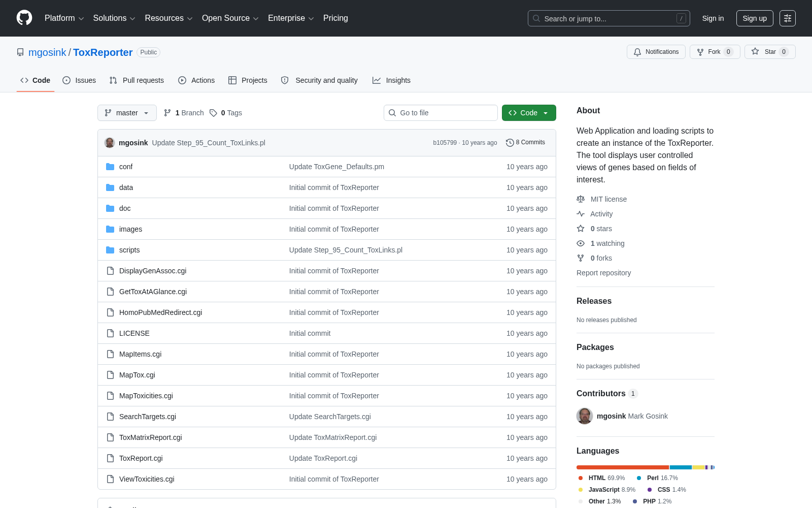Image resolution: width=812 pixels, height=508 pixels.
Task: Open commit b105799 hash link
Action: (x=445, y=143)
